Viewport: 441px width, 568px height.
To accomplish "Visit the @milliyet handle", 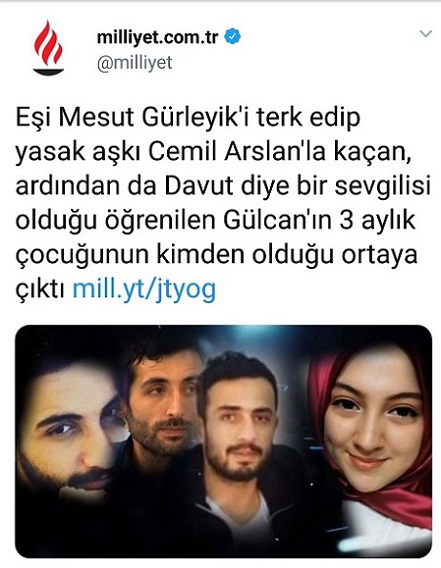I will (x=134, y=62).
